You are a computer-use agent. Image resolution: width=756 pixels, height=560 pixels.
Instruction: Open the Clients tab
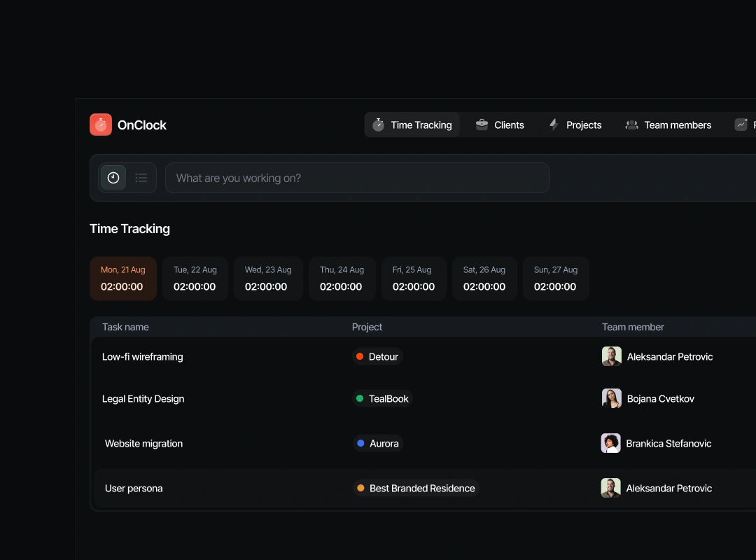click(x=500, y=125)
